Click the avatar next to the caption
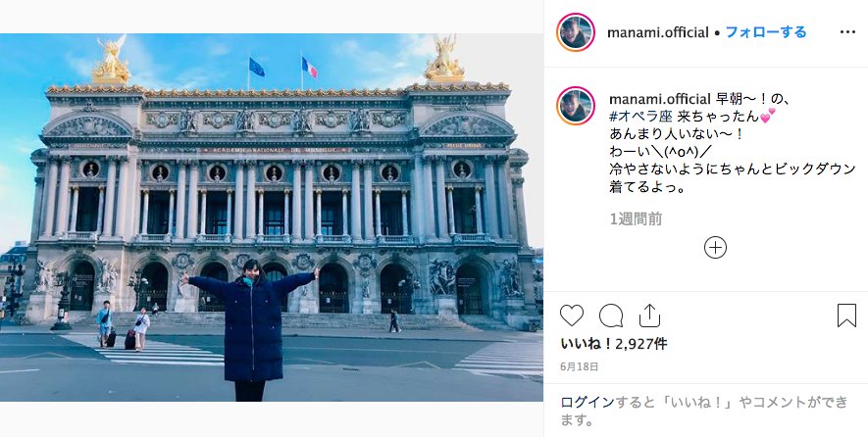Screen dimensions: 868x437 tap(576, 106)
